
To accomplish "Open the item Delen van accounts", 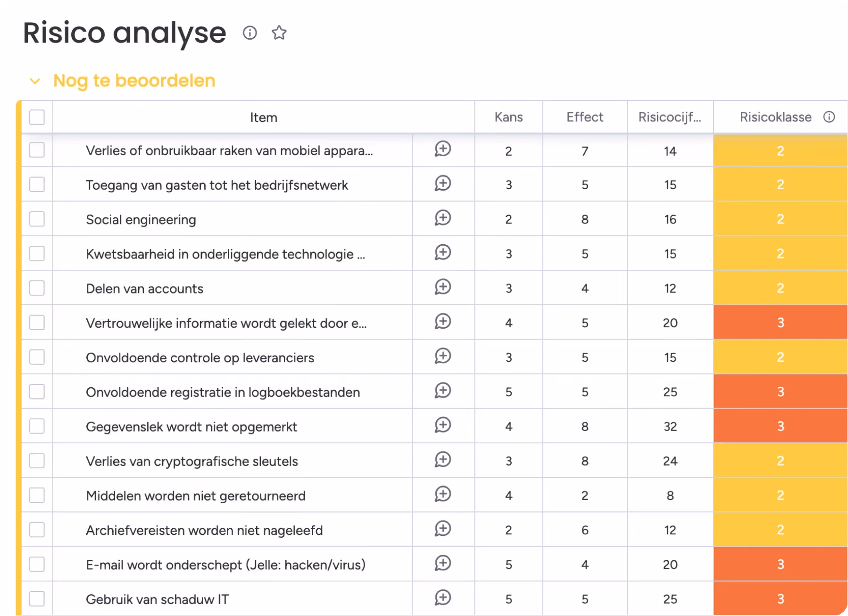I will [144, 289].
